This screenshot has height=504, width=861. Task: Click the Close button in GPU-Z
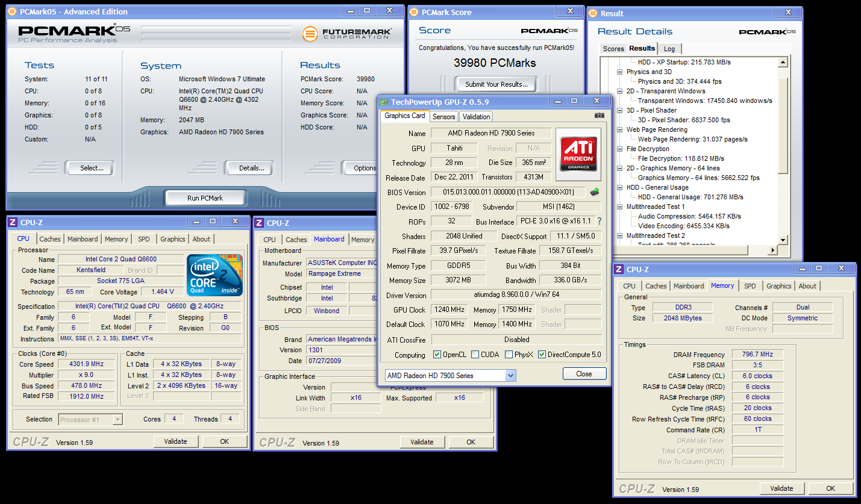pos(584,374)
